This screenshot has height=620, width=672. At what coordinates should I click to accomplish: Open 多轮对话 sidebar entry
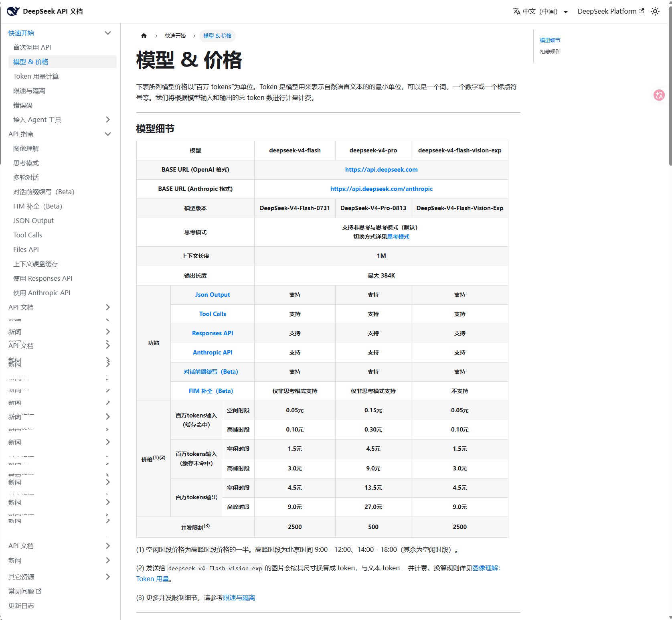[26, 177]
